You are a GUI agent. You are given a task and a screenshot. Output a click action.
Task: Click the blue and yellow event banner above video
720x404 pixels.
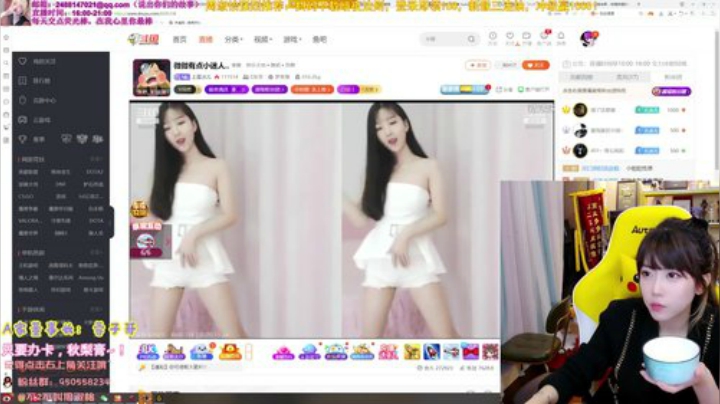tap(464, 89)
